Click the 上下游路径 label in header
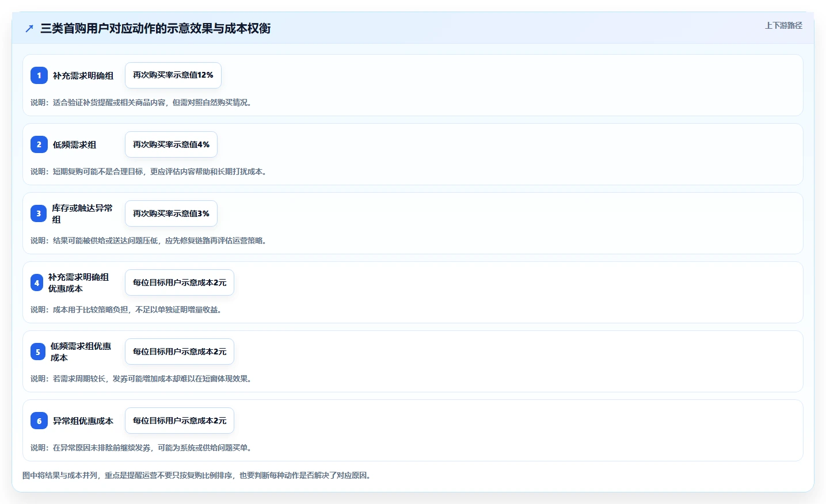Image resolution: width=826 pixels, height=504 pixels. point(783,25)
